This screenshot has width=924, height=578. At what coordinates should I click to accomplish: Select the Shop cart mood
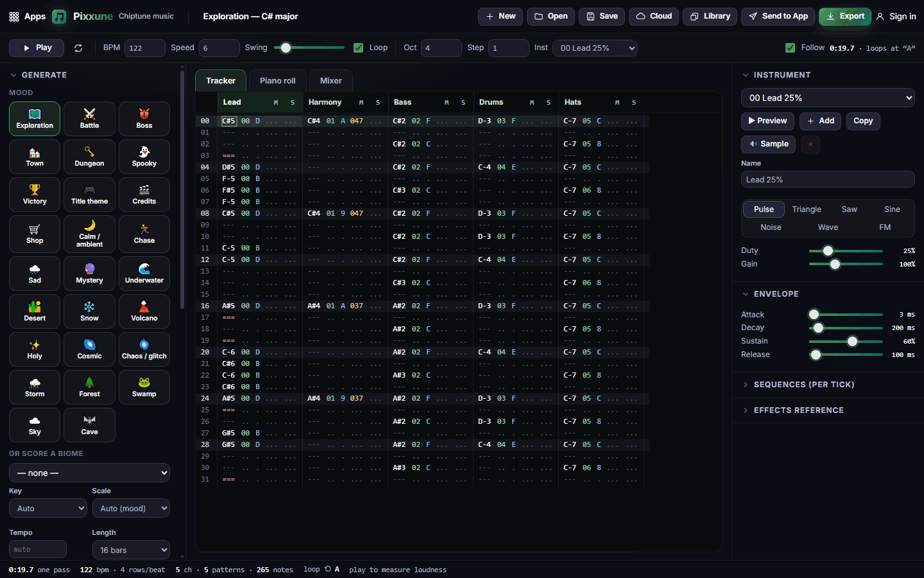[35, 234]
